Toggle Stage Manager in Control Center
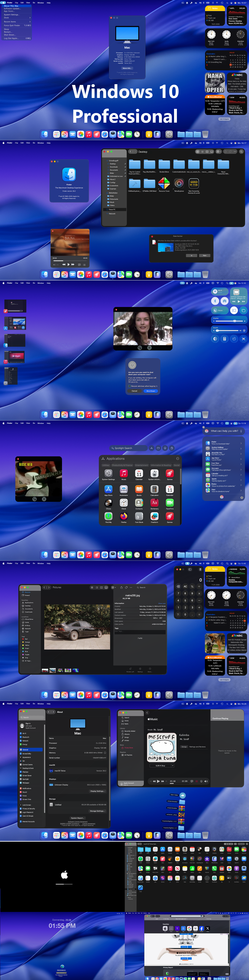 (x=234, y=310)
